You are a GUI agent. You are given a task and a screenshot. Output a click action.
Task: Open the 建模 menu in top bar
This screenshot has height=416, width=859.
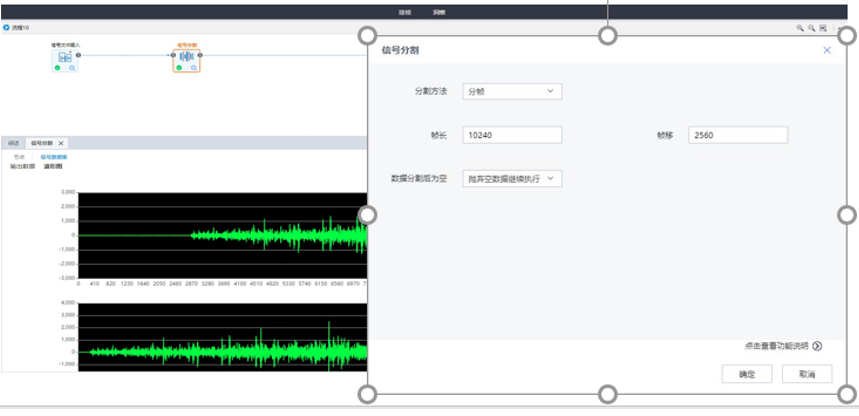pyautogui.click(x=405, y=12)
